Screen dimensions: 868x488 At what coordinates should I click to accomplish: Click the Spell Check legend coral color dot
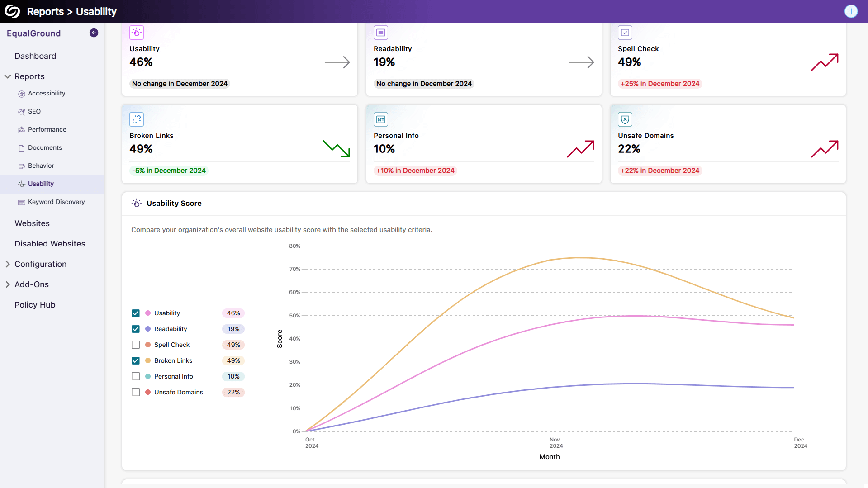pyautogui.click(x=148, y=345)
